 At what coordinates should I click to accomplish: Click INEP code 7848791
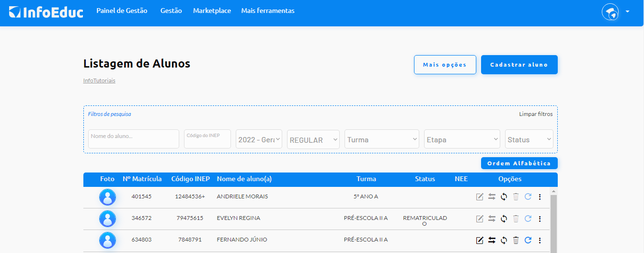point(190,240)
